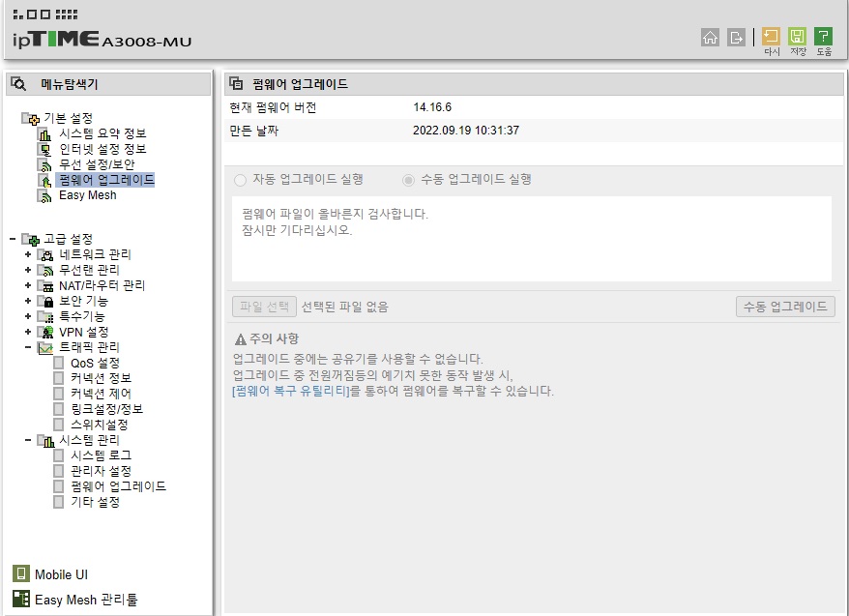
Task: Open QoS 설정 menu item
Action: click(x=95, y=363)
